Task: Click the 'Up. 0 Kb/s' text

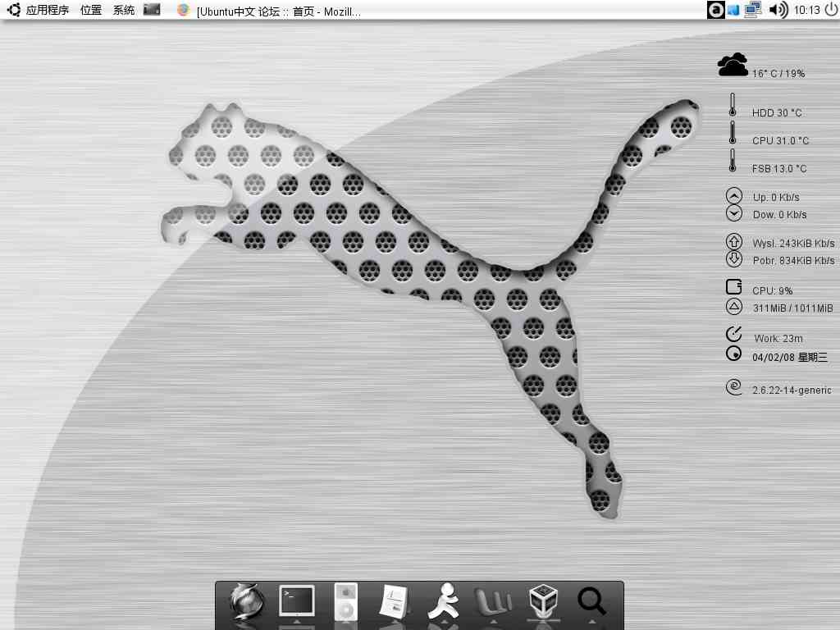Action: click(776, 197)
